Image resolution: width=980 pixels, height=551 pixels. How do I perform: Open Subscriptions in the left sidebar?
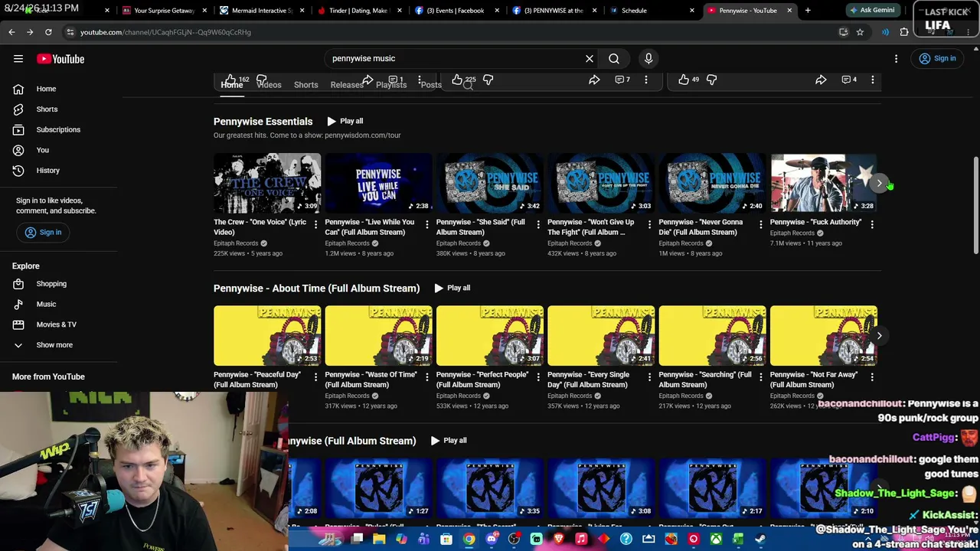point(59,129)
